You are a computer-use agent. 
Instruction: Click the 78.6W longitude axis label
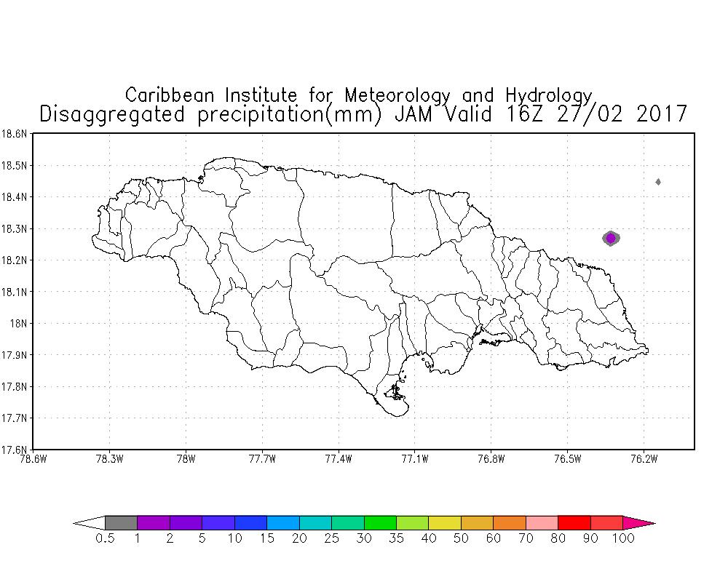click(x=33, y=458)
